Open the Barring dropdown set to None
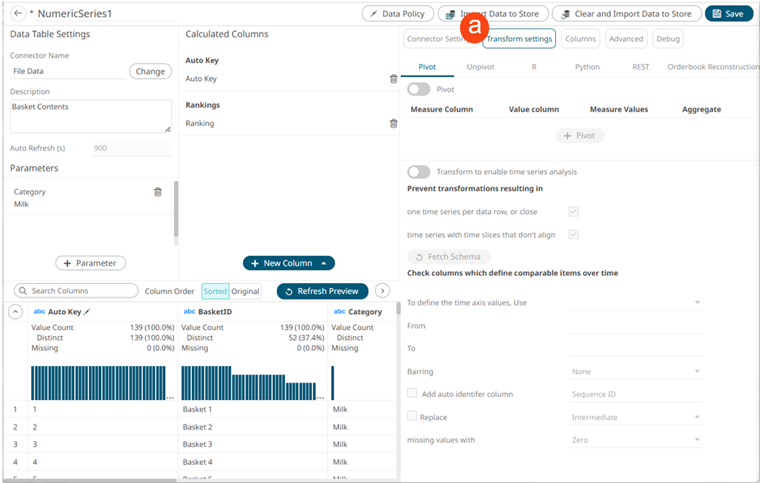Image resolution: width=760 pixels, height=483 pixels. [x=634, y=371]
